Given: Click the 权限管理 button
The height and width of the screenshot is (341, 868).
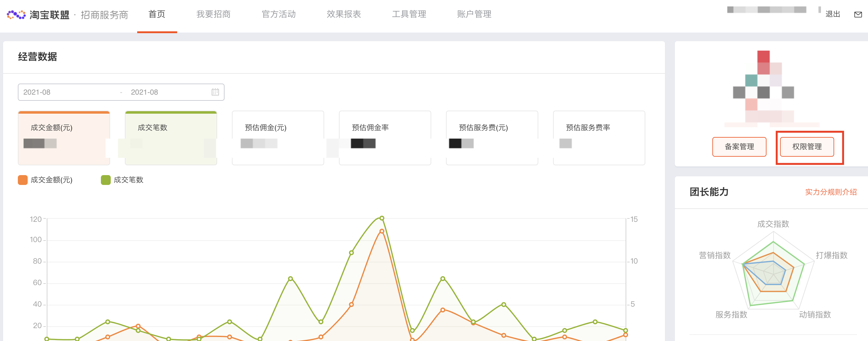Looking at the screenshot, I should pyautogui.click(x=807, y=147).
